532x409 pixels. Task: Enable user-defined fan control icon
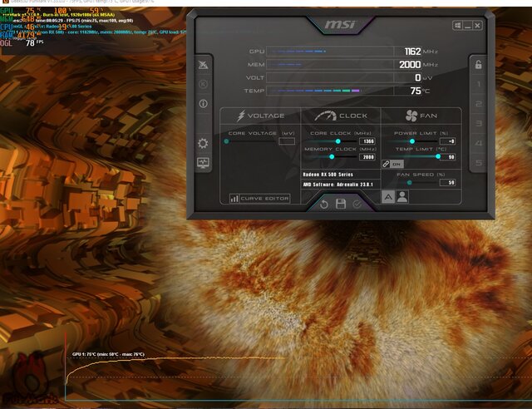click(402, 197)
